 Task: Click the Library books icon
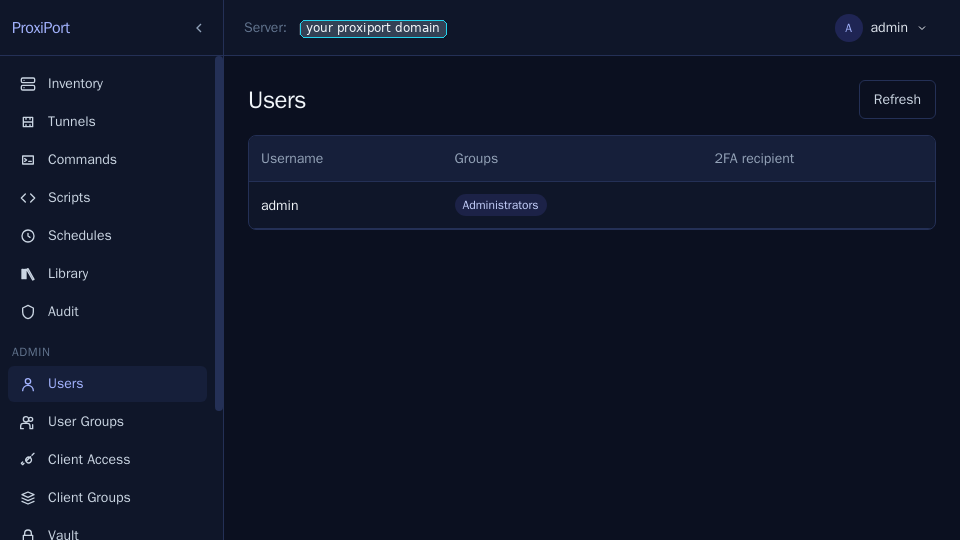[28, 274]
